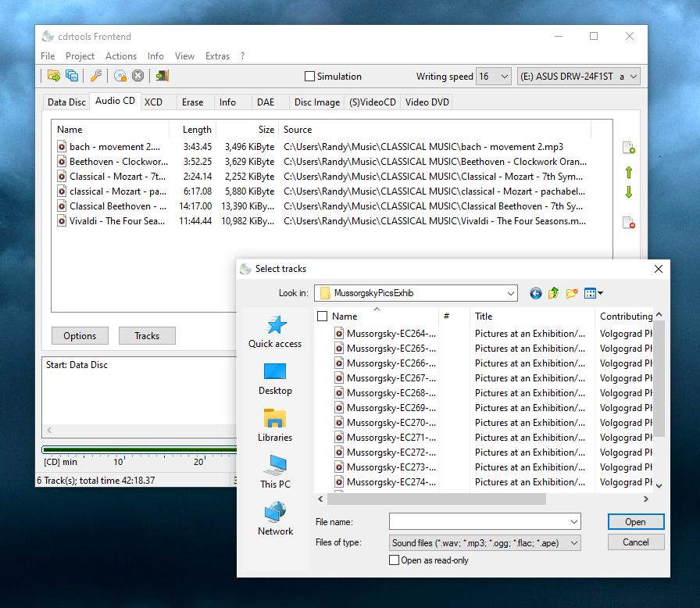This screenshot has height=608, width=700.
Task: Switch to the Disc Image tab
Action: pyautogui.click(x=317, y=102)
